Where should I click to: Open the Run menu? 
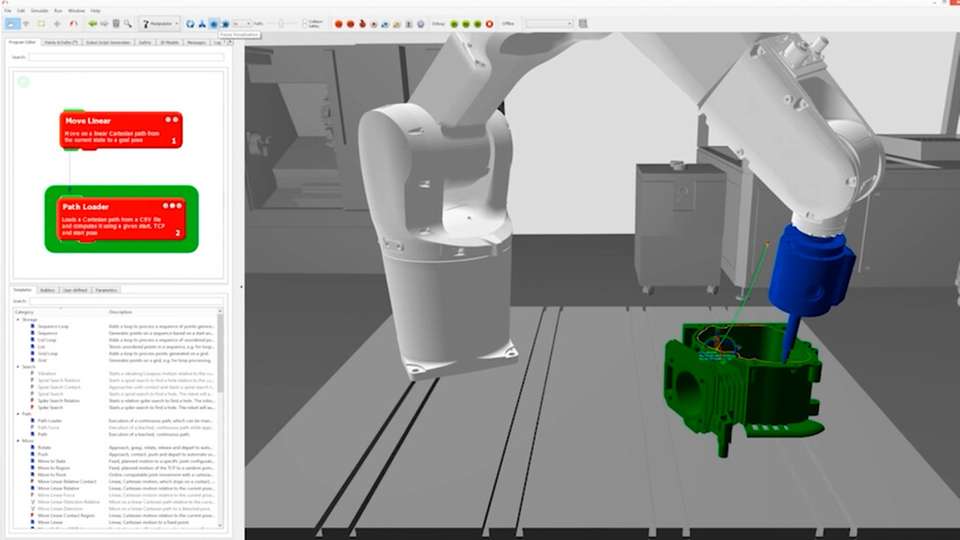58,11
